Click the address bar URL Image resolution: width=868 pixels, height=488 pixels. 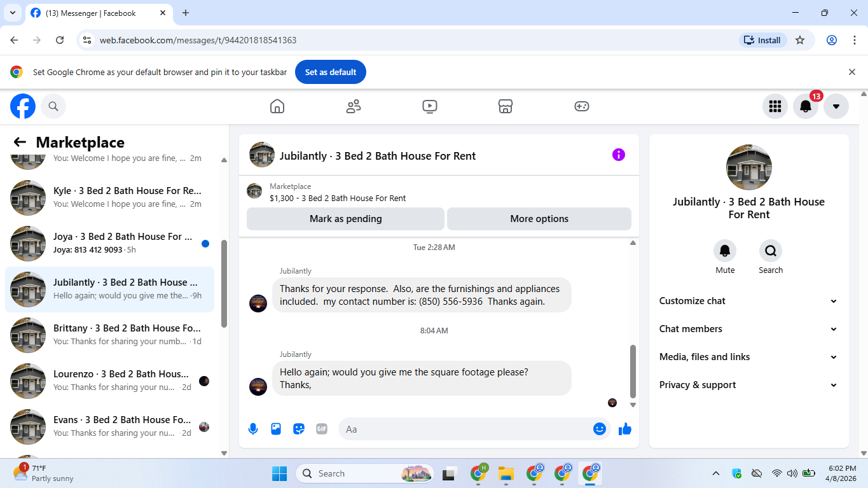[198, 40]
